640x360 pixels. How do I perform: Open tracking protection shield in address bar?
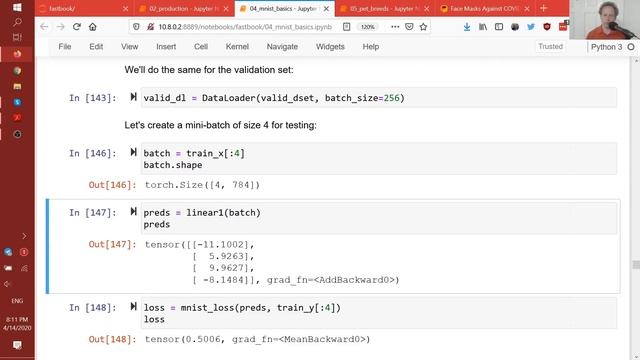click(136, 27)
